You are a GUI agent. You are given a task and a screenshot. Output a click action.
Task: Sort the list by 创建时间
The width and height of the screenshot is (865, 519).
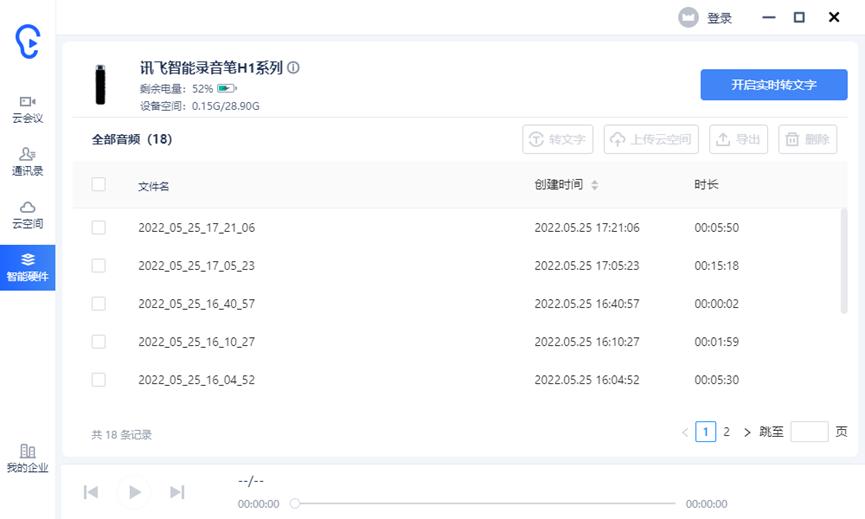(x=594, y=185)
